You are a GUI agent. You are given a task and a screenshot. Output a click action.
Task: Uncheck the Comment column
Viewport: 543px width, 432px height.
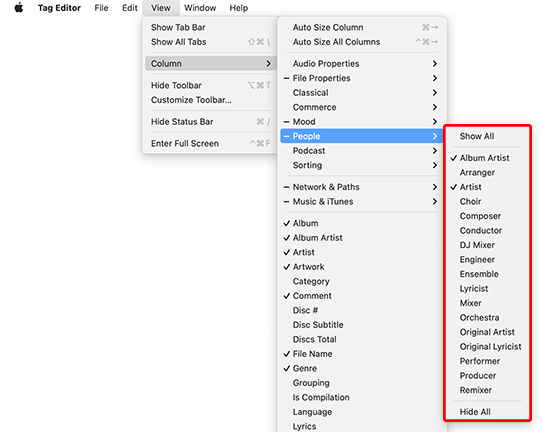[x=362, y=296]
